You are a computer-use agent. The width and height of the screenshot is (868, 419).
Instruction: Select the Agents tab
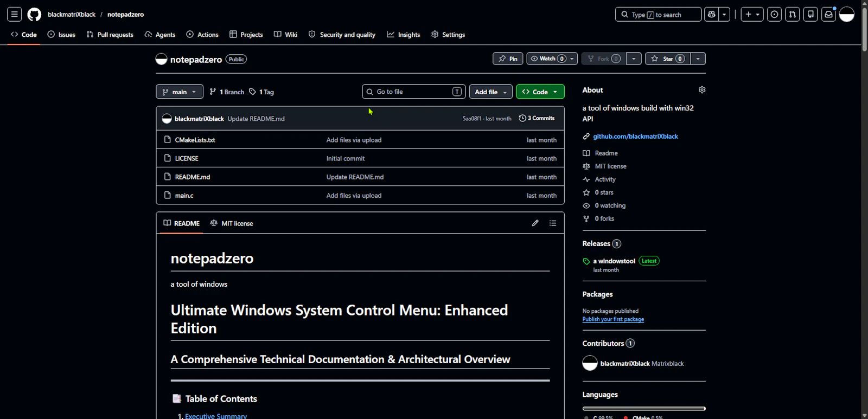point(160,35)
